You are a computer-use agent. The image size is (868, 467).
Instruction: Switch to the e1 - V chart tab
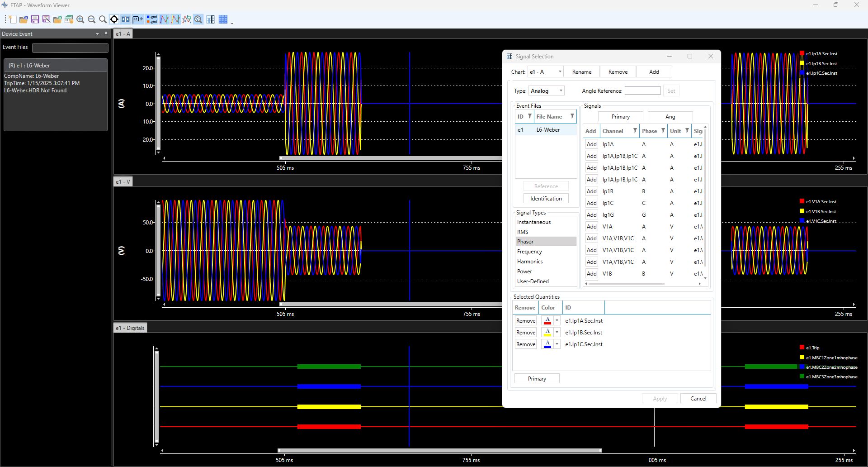point(123,182)
